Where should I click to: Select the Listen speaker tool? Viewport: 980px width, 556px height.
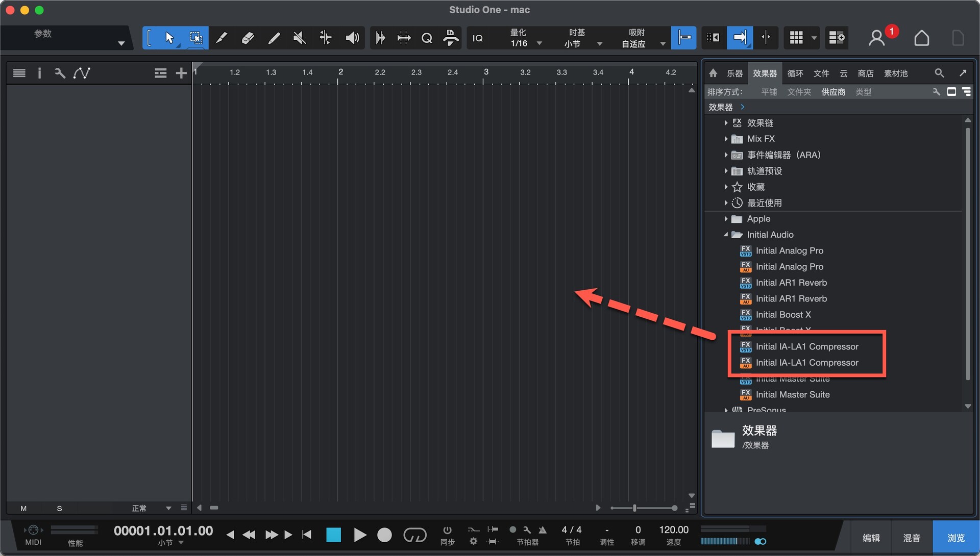point(352,38)
